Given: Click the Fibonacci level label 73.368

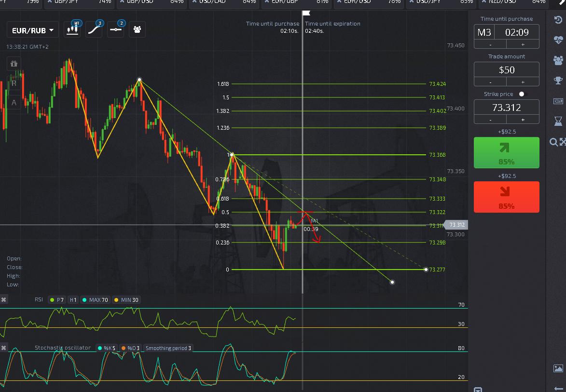Looking at the screenshot, I should point(438,155).
